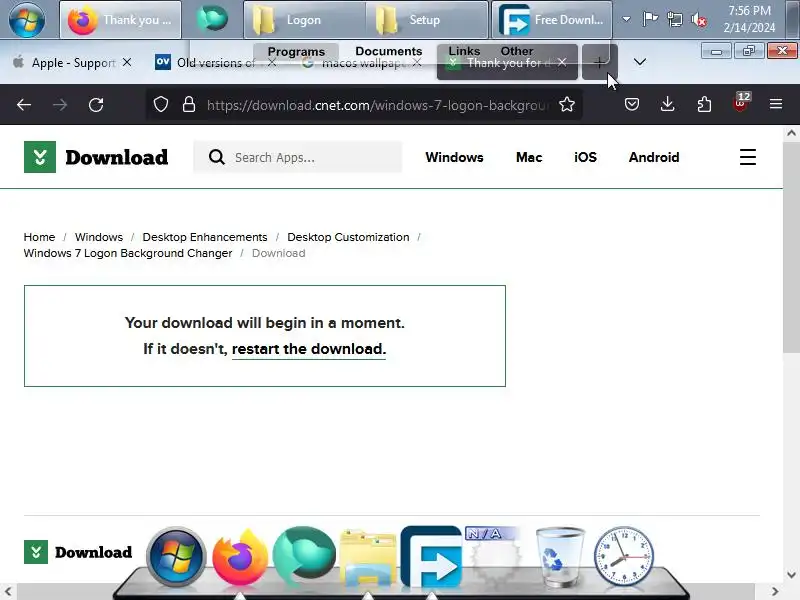Go to Home breadcrumb
The image size is (800, 600).
[39, 237]
